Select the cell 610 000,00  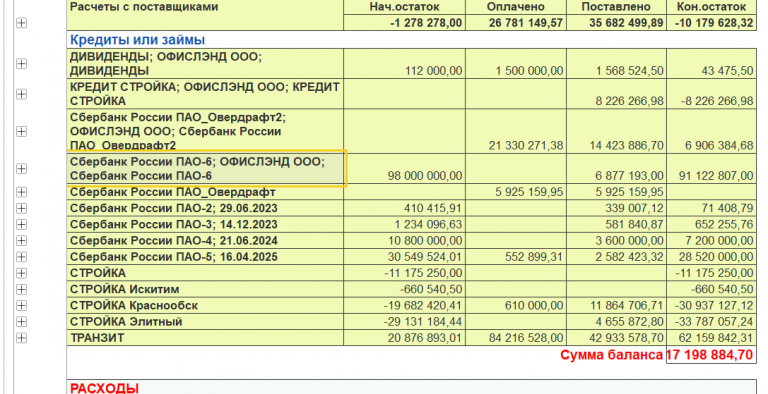coord(515,305)
